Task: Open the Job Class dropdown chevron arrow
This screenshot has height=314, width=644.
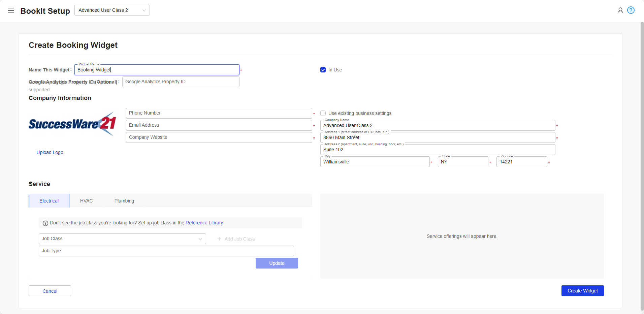Action: [201, 239]
